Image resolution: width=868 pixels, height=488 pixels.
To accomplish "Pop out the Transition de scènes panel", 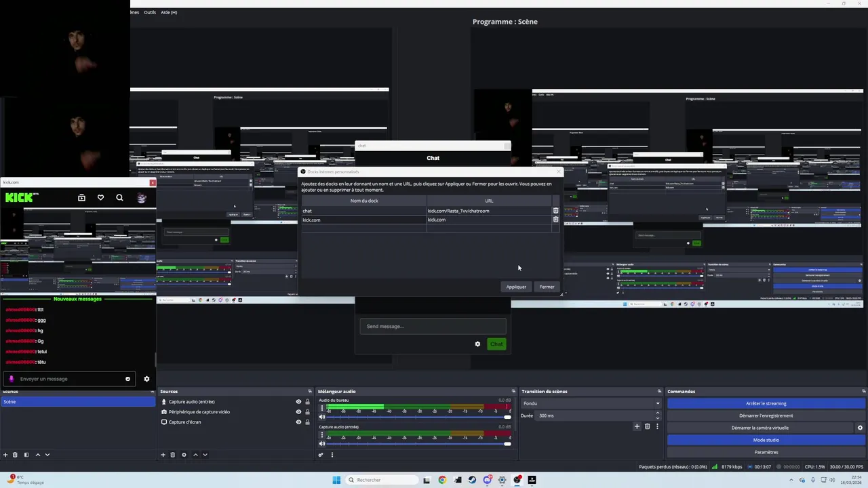I will (659, 391).
